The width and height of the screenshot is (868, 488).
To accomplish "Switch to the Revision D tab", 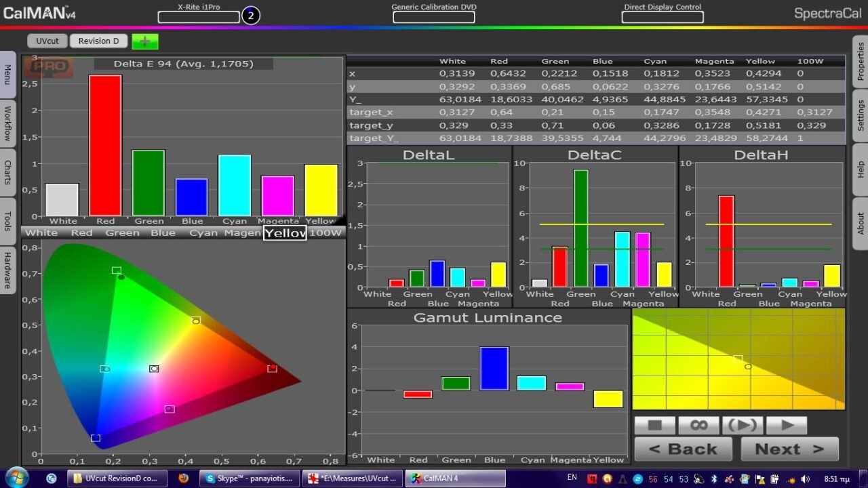I will (x=98, y=41).
